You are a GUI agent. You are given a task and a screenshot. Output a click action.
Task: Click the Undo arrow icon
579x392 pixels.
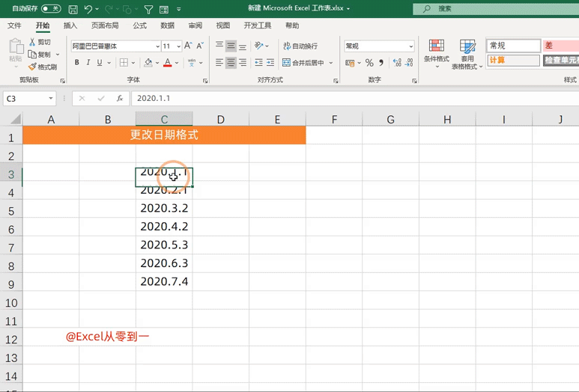click(x=88, y=9)
